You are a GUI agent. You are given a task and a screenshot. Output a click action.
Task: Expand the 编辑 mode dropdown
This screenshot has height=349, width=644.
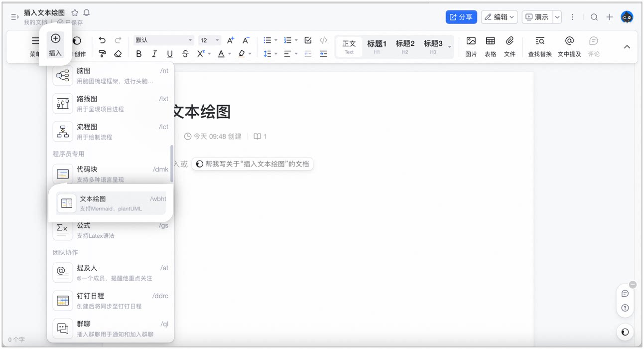(500, 17)
